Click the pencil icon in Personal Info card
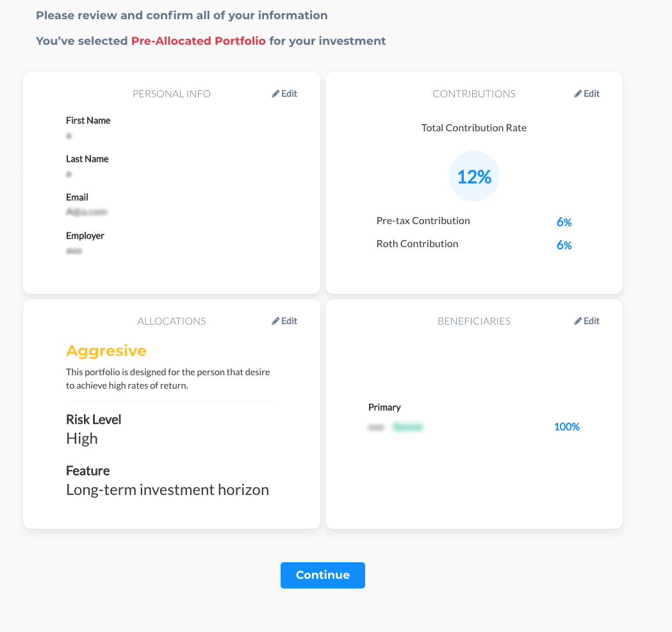Screen dimensions: 672x632 coord(275,94)
